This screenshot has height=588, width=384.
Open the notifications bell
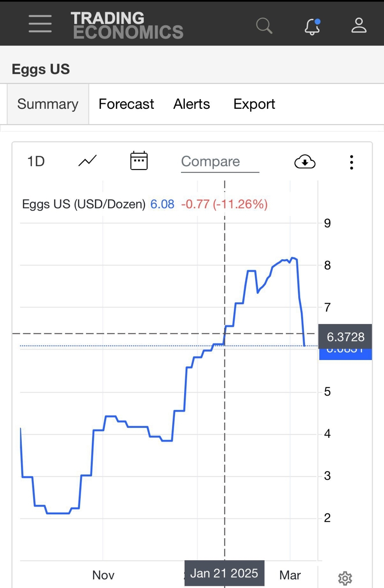[x=312, y=26]
